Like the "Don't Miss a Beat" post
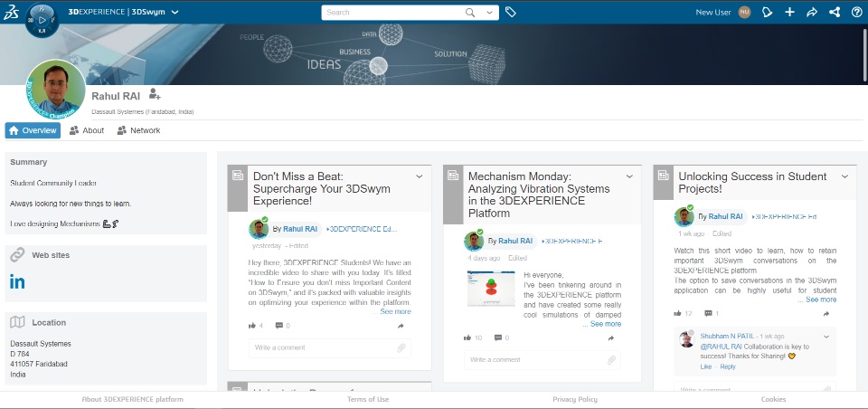The width and height of the screenshot is (868, 409). [x=252, y=326]
